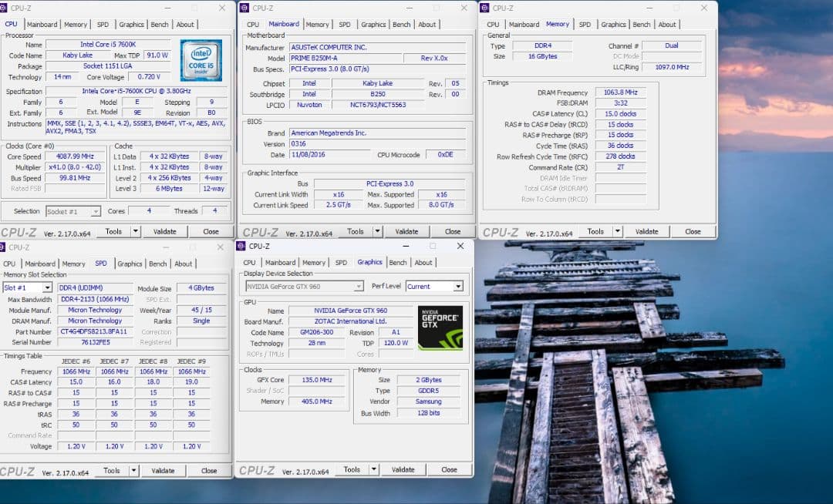This screenshot has width=833, height=504.
Task: Click the NVIDIA GeForce GTX logo image
Action: [440, 329]
